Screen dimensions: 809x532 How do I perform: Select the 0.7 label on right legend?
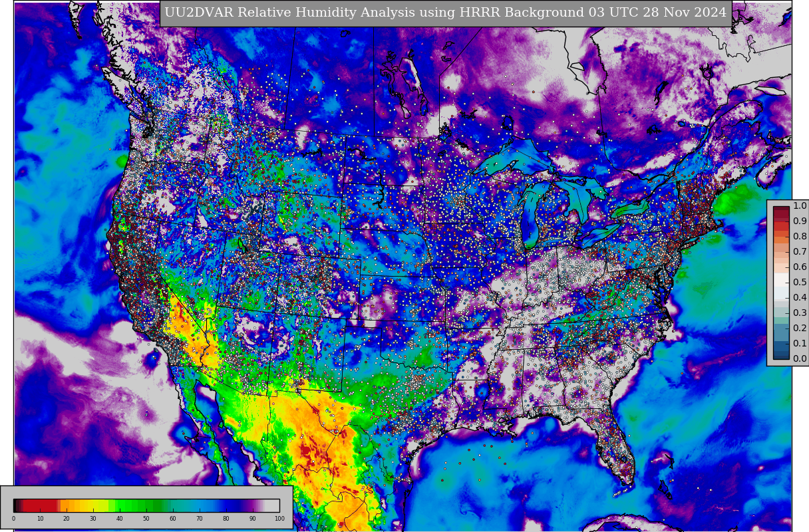pyautogui.click(x=800, y=251)
